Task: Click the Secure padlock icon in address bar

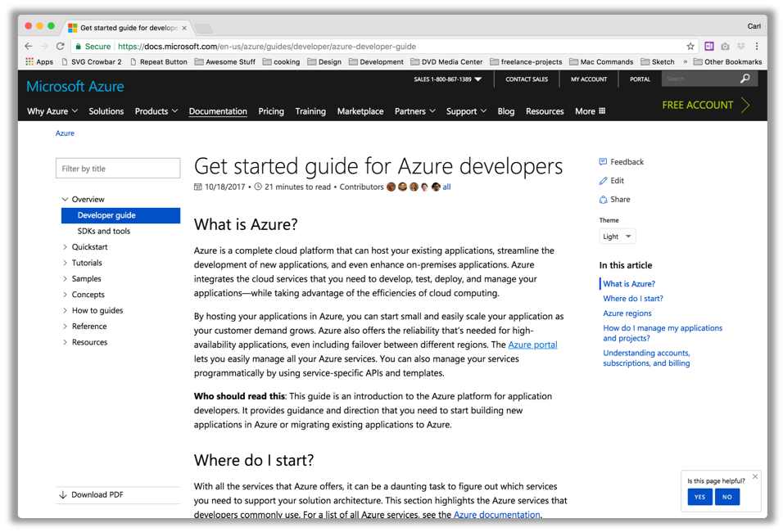Action: tap(79, 47)
